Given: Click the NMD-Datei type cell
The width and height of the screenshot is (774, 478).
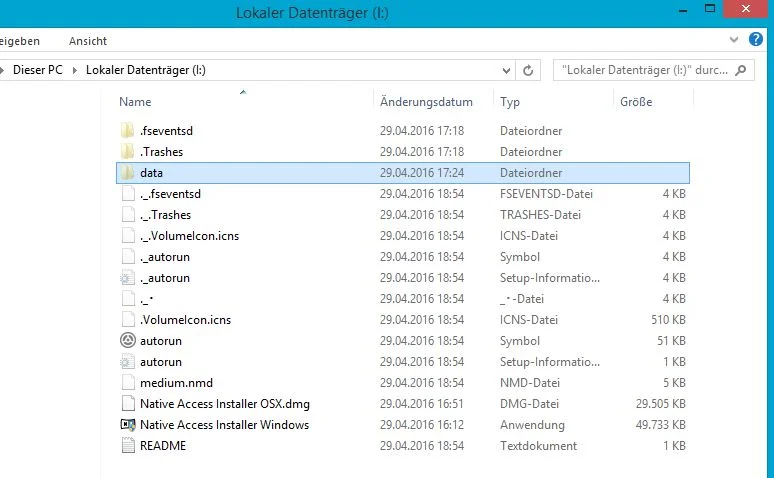Looking at the screenshot, I should [530, 383].
